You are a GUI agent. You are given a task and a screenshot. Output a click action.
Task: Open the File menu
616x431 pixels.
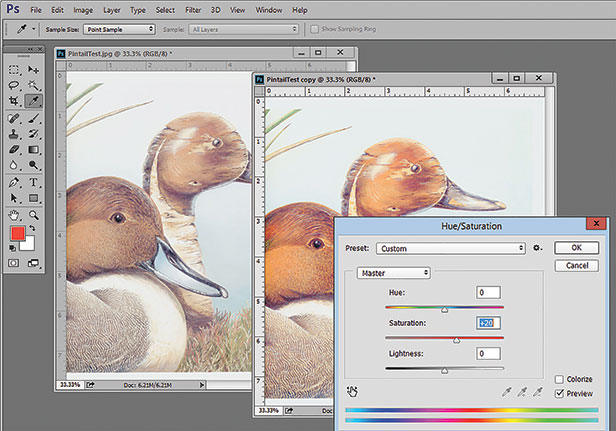pos(36,10)
